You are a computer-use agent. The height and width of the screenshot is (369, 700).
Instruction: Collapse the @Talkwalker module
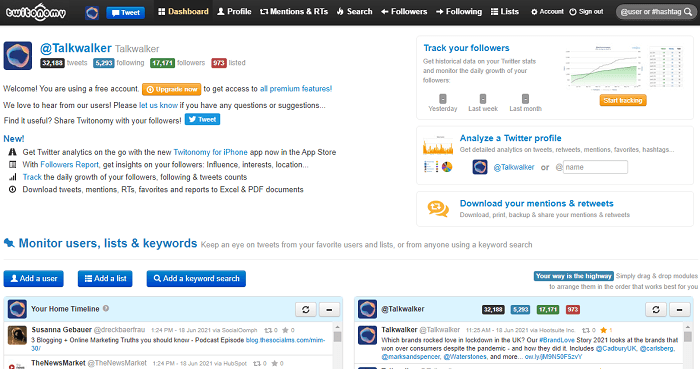coord(679,309)
